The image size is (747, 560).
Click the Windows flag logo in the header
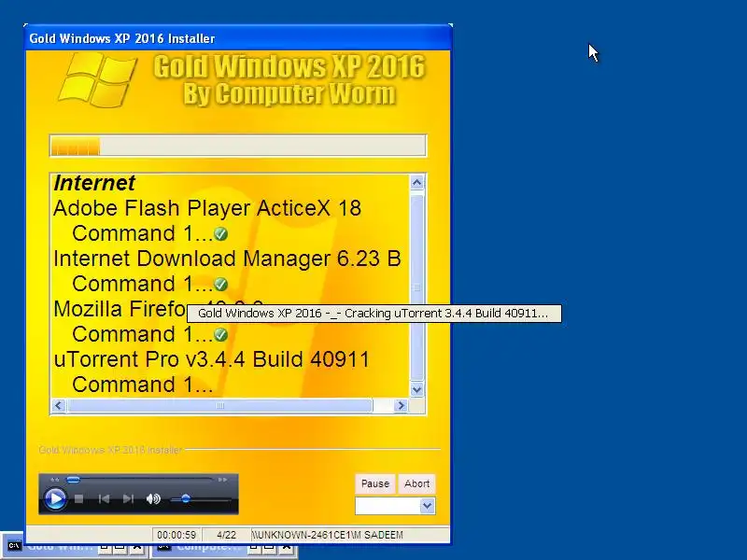click(x=98, y=80)
